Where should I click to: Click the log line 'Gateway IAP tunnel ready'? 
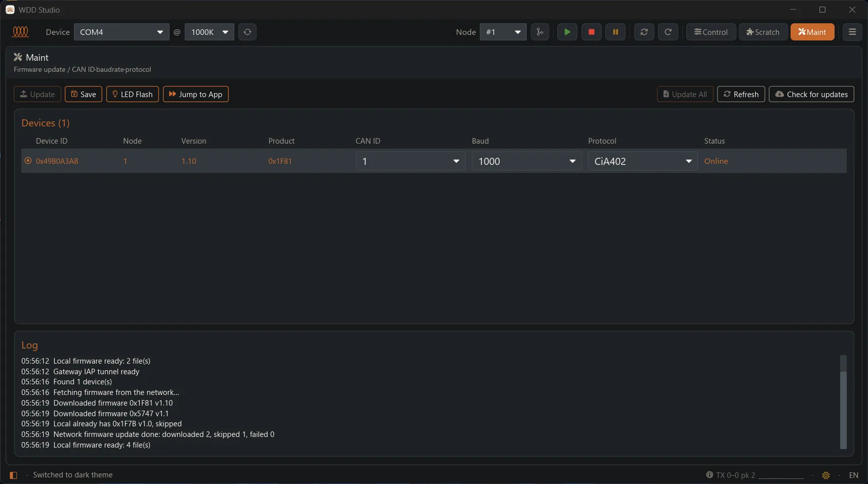coord(96,372)
